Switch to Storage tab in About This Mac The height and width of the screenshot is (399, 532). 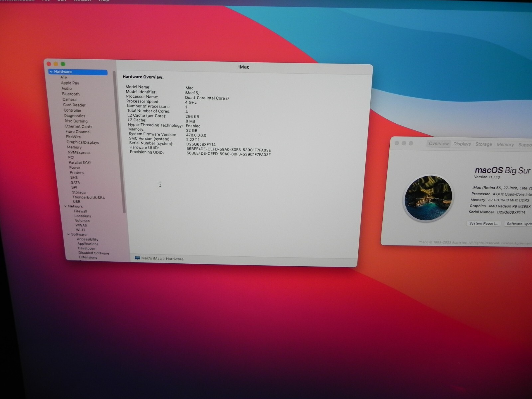coord(484,144)
